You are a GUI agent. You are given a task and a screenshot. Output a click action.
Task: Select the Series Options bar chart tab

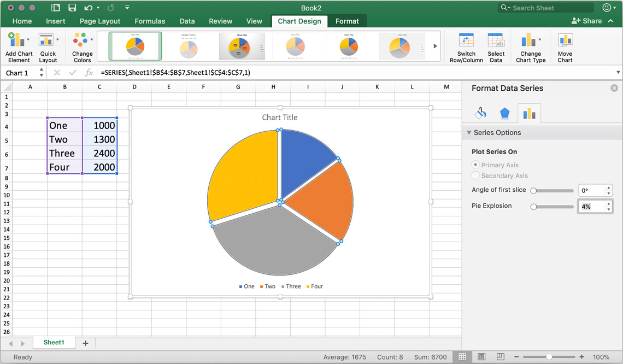[x=529, y=114]
